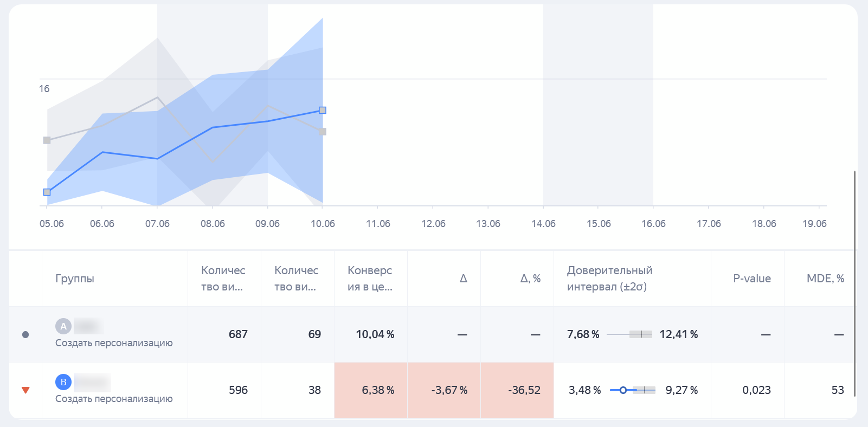Sort by the P-value column header
The image size is (868, 427).
[x=751, y=279]
